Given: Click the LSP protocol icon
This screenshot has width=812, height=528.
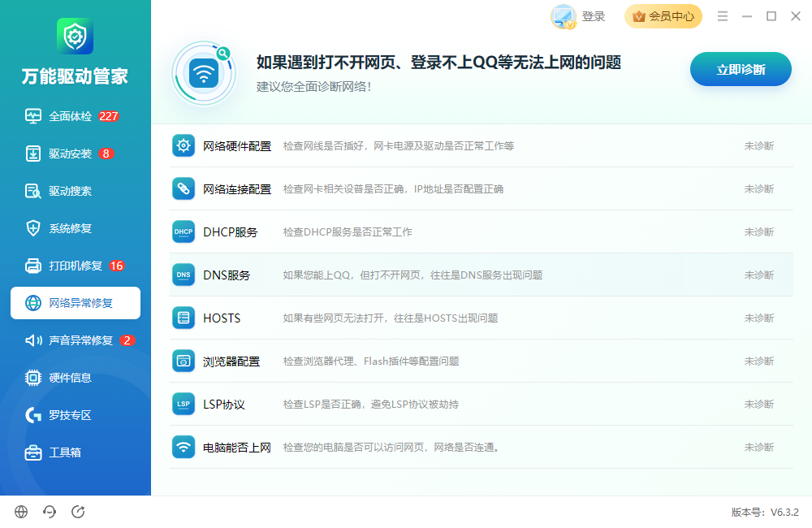Looking at the screenshot, I should [x=184, y=404].
